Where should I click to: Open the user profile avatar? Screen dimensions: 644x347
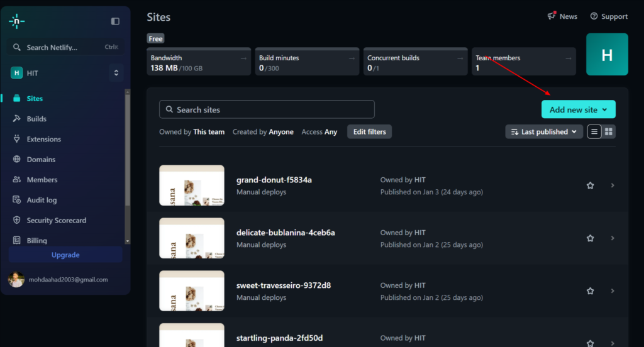tap(16, 280)
